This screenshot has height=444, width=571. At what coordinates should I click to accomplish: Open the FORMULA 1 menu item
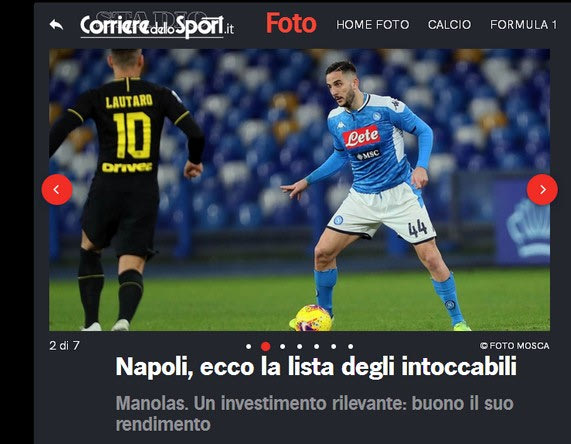pyautogui.click(x=523, y=25)
